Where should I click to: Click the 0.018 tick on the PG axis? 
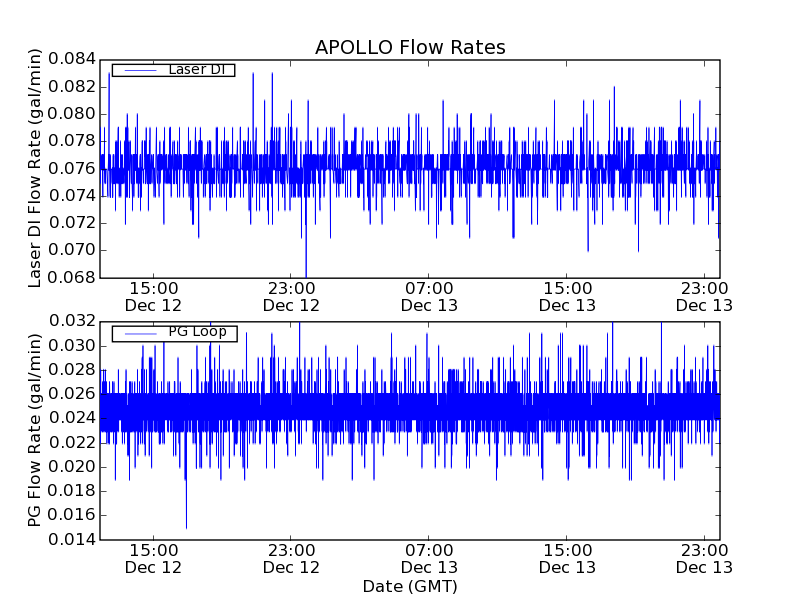pyautogui.click(x=72, y=491)
